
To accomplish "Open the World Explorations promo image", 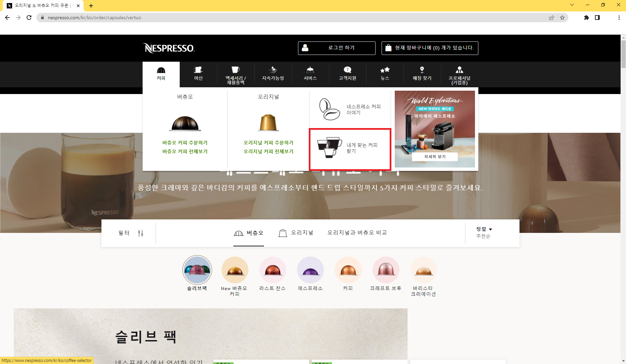I will (435, 129).
